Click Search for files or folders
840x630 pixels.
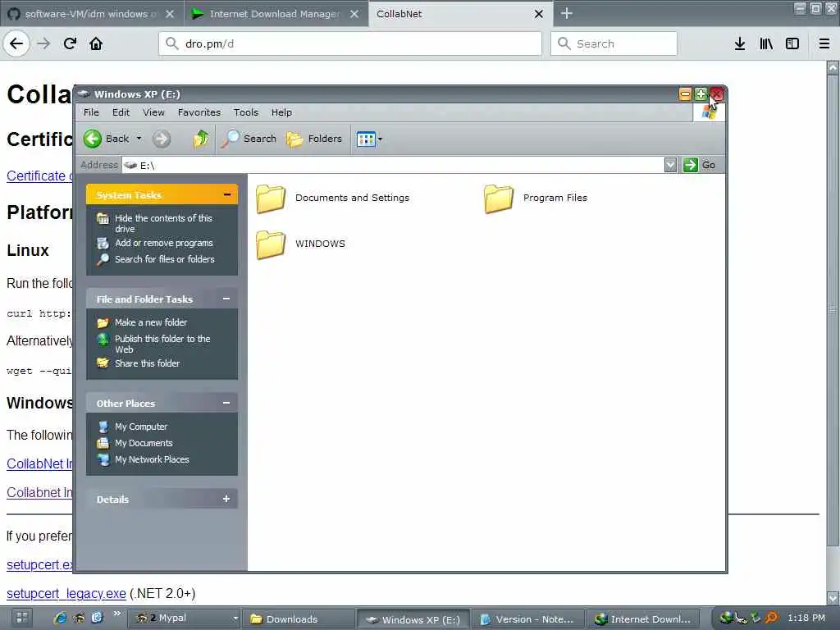[x=164, y=258]
